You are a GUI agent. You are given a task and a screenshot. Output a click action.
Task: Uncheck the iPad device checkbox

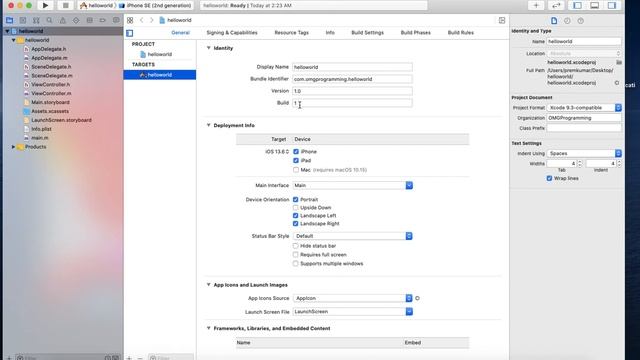(x=296, y=160)
